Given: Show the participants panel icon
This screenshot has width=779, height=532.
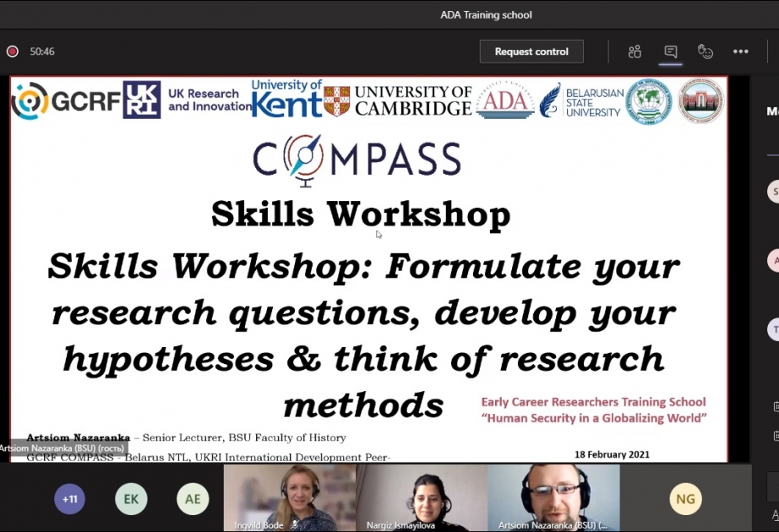Looking at the screenshot, I should tap(635, 52).
